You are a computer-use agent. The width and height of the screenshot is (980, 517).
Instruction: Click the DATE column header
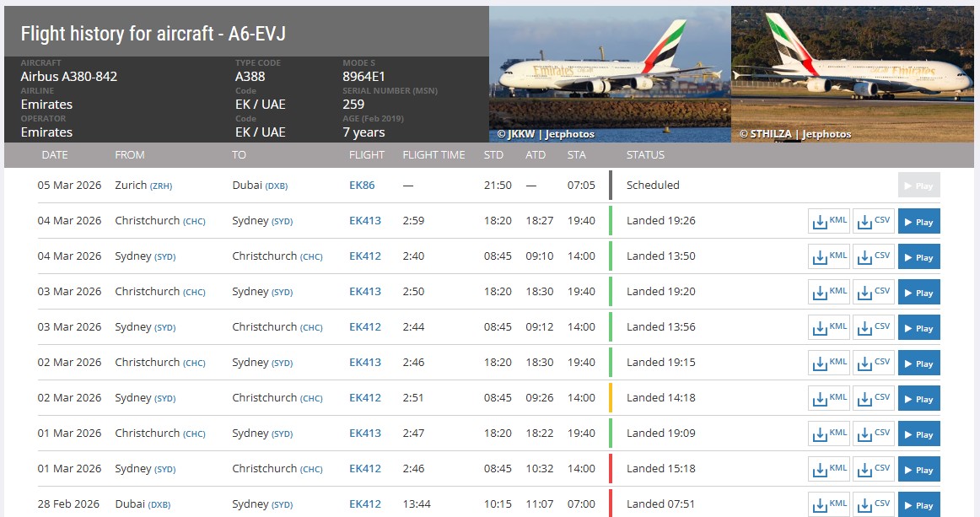(55, 155)
